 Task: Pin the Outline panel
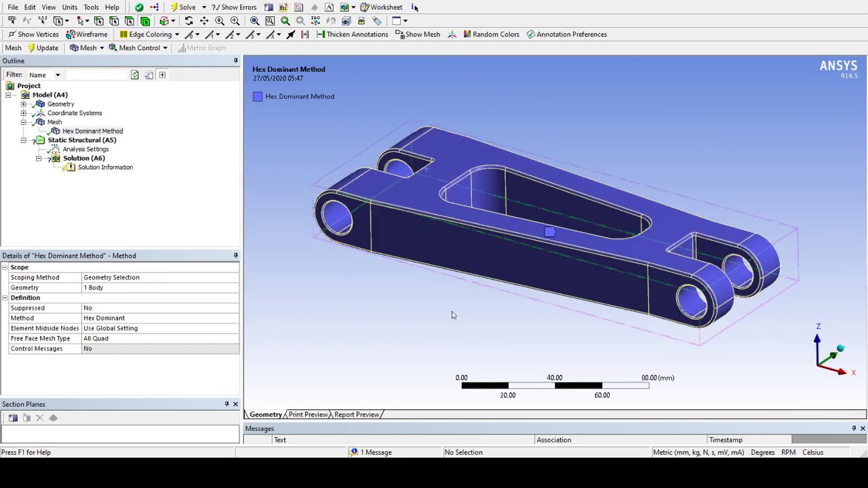236,61
